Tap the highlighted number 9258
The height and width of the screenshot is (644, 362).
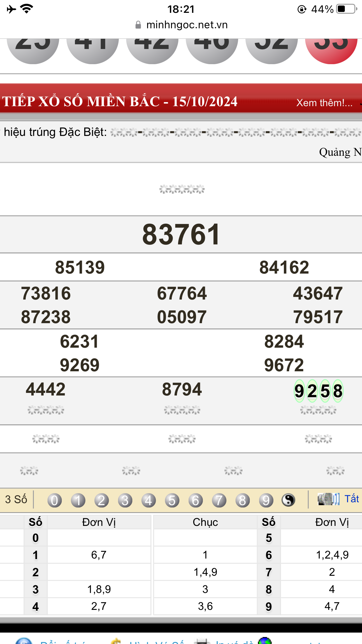(318, 391)
